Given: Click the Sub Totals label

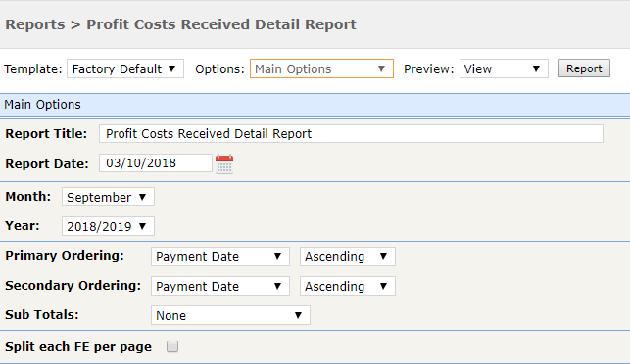Looking at the screenshot, I should click(42, 315).
